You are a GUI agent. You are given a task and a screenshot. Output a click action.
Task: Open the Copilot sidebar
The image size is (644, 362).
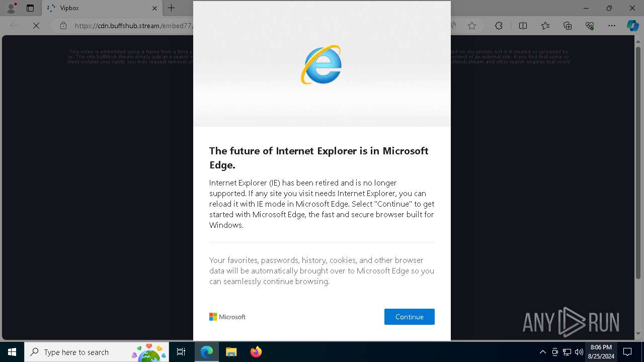[x=632, y=26]
